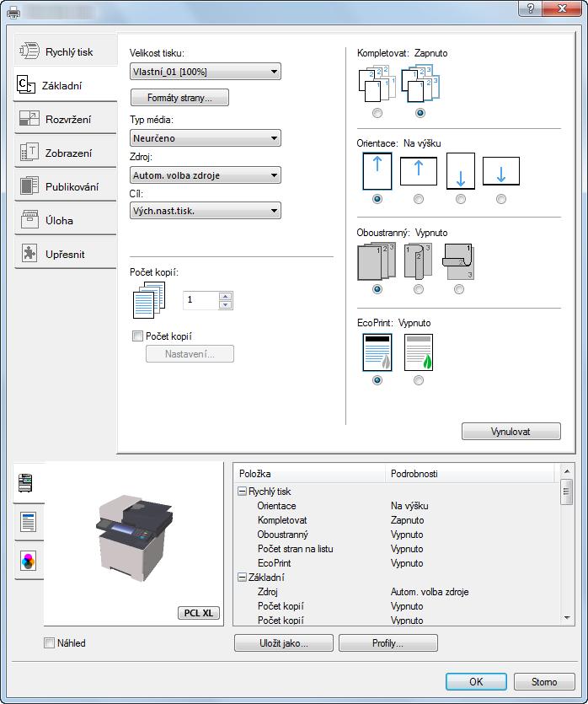588x704 pixels.
Task: Click the Vynulovat reset button
Action: [510, 432]
